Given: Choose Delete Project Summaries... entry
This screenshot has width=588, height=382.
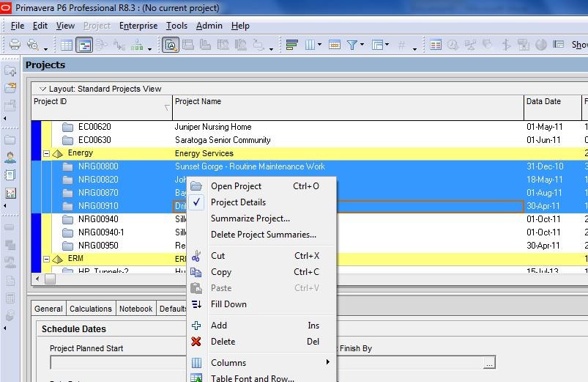Looking at the screenshot, I should (x=261, y=235).
